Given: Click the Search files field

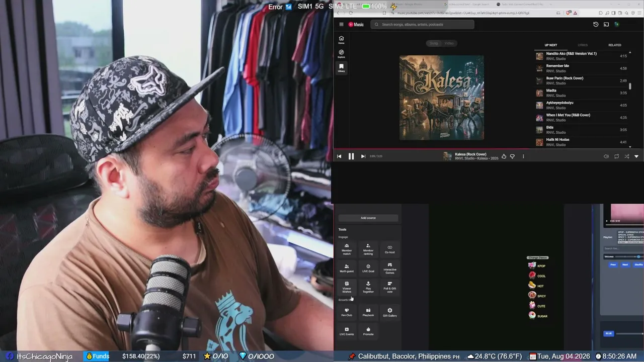Looking at the screenshot, I should (623, 248).
